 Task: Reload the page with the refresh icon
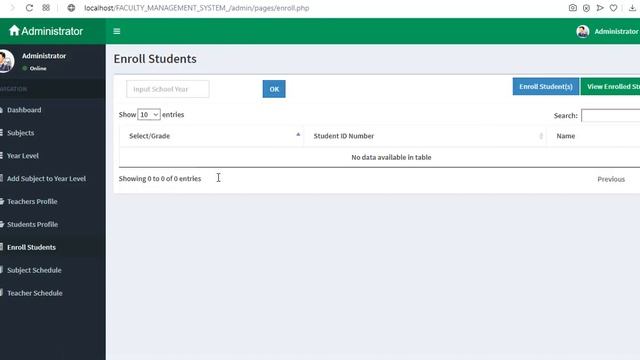[29, 8]
